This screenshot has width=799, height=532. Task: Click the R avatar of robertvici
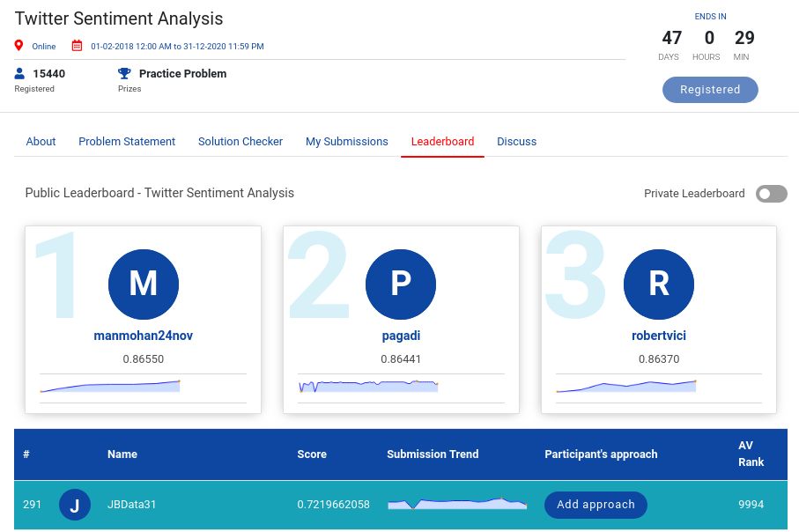[x=658, y=283]
